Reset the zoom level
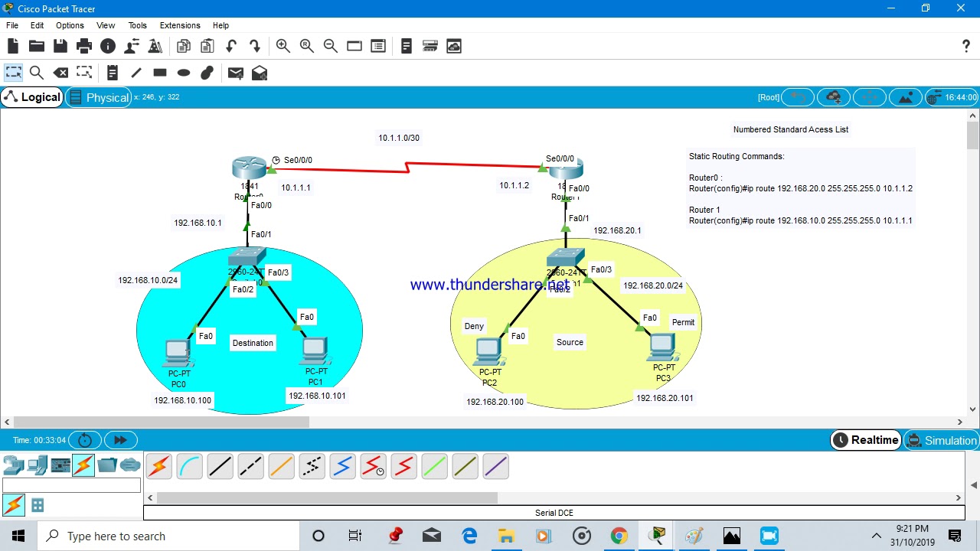980x551 pixels. coord(307,47)
